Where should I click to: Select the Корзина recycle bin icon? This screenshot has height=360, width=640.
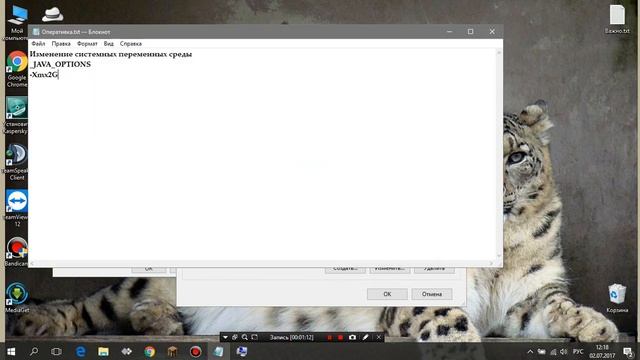617,298
